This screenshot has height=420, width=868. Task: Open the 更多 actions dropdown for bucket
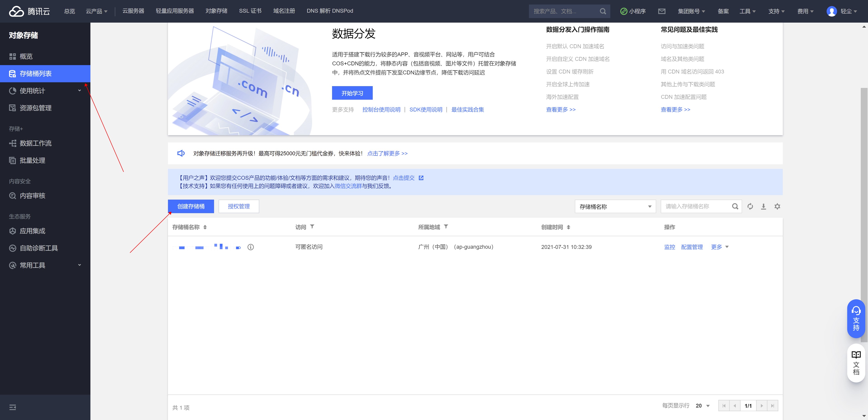click(x=719, y=247)
